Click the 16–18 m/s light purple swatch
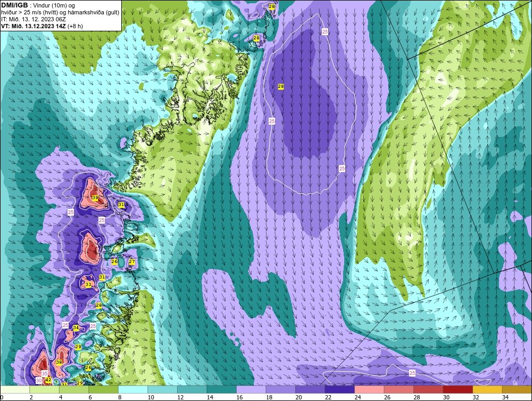The image size is (532, 401). click(x=251, y=389)
